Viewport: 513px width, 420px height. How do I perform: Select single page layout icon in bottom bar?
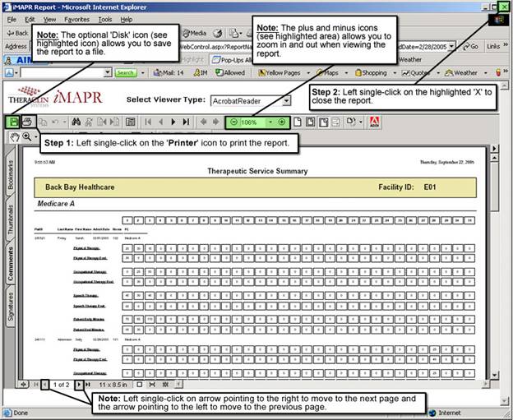coord(140,385)
